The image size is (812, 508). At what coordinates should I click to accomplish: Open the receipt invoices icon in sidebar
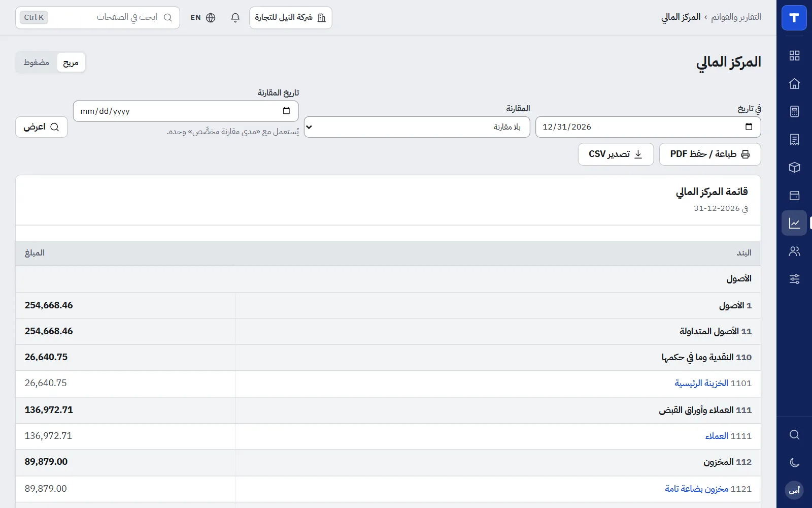(794, 140)
